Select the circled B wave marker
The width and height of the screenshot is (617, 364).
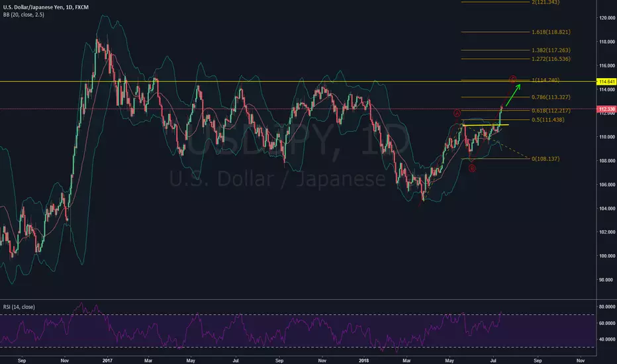point(472,168)
